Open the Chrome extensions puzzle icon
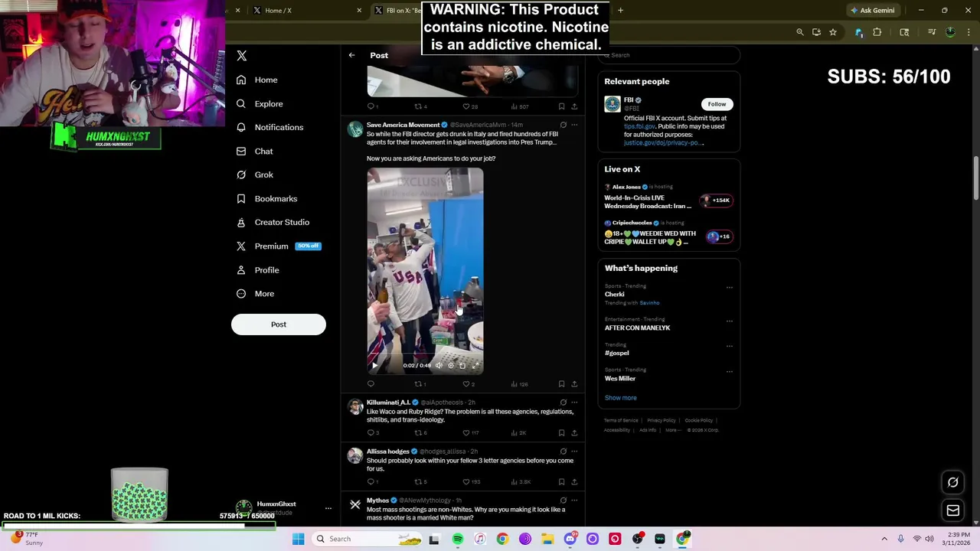 (x=877, y=32)
